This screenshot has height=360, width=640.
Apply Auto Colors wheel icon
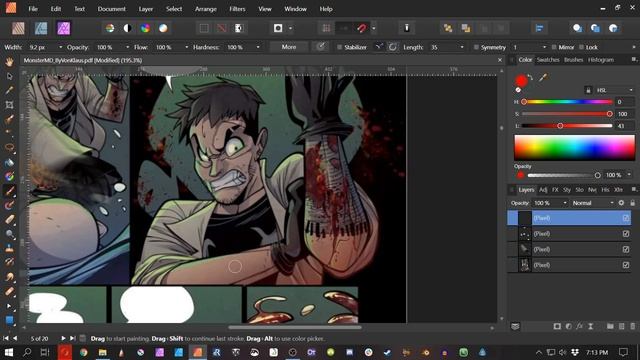[x=145, y=28]
